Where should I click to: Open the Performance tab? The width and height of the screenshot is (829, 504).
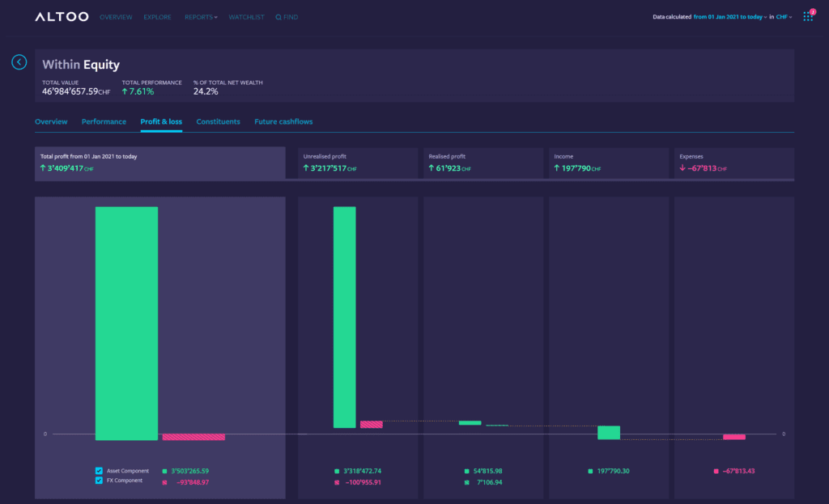pos(104,121)
